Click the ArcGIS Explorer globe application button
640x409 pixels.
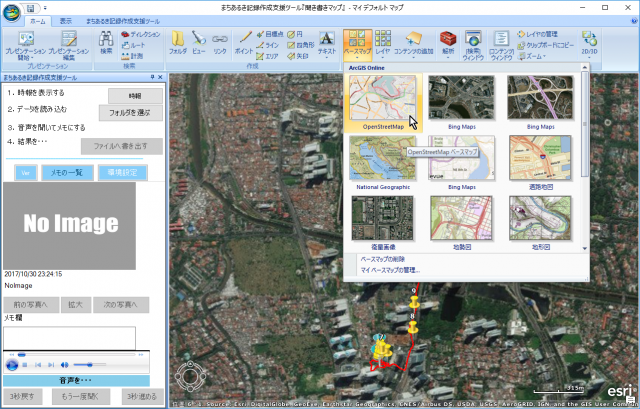pyautogui.click(x=12, y=13)
